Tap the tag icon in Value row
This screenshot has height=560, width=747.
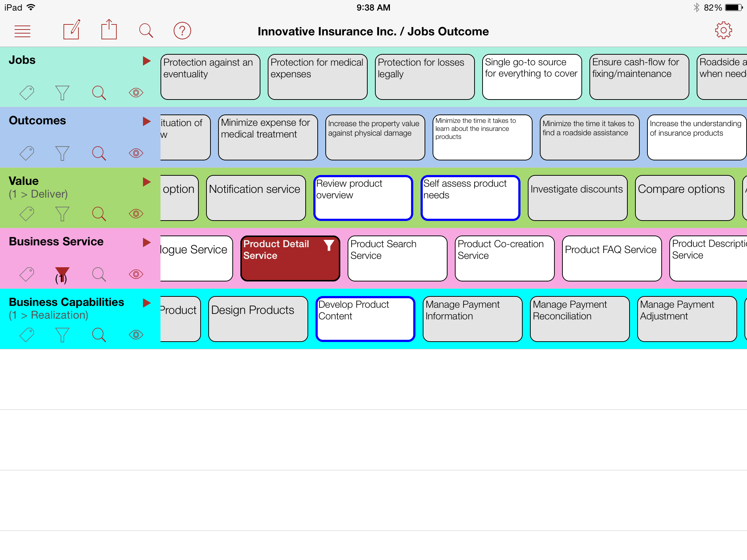[27, 214]
